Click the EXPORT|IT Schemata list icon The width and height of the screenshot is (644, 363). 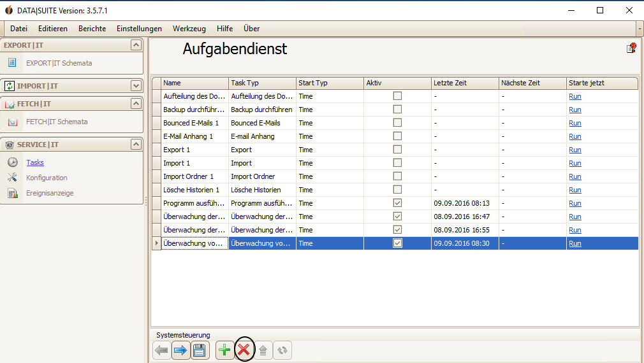coord(12,62)
